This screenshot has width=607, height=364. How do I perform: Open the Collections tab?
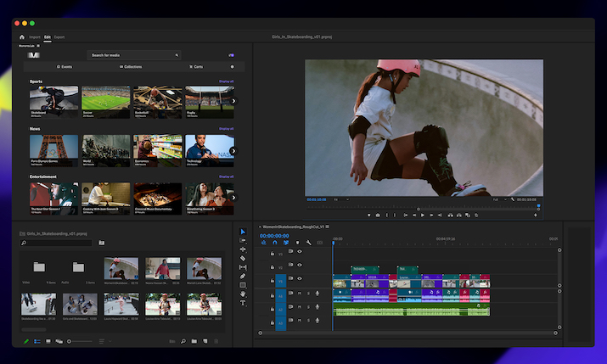click(x=131, y=67)
